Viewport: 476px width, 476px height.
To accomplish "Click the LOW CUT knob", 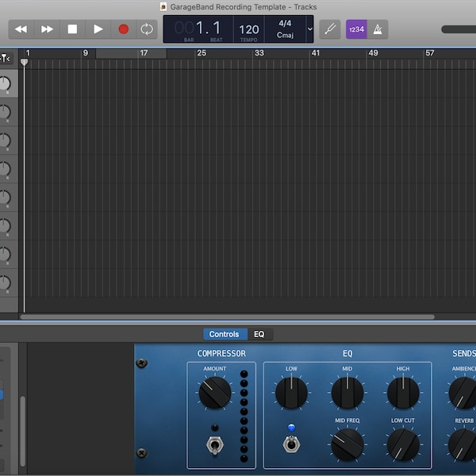I will pyautogui.click(x=403, y=444).
